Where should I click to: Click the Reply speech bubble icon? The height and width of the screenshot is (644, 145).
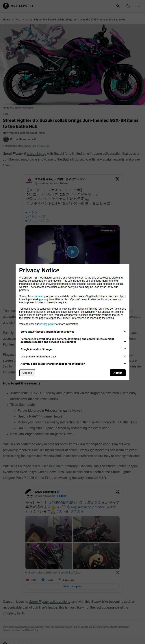tap(43, 580)
